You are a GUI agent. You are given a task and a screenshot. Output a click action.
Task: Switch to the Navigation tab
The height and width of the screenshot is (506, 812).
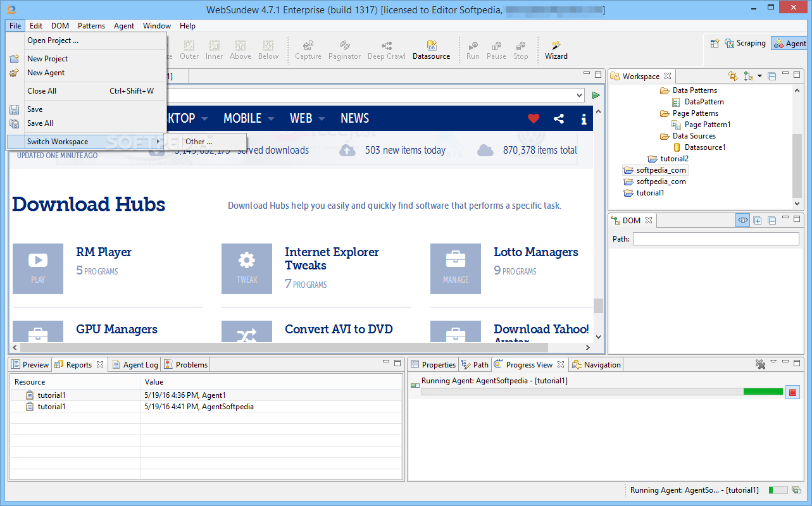[597, 364]
